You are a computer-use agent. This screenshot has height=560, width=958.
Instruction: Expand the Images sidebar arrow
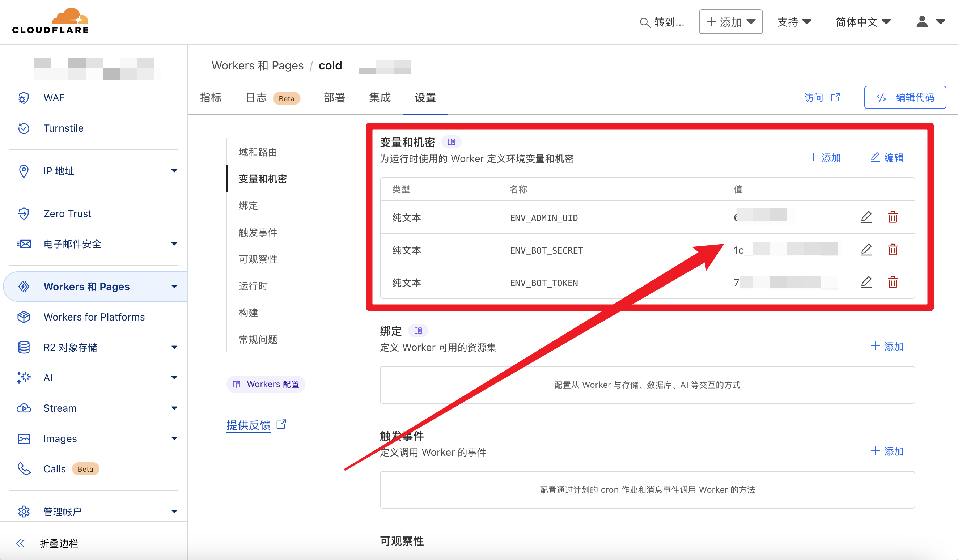[174, 438]
